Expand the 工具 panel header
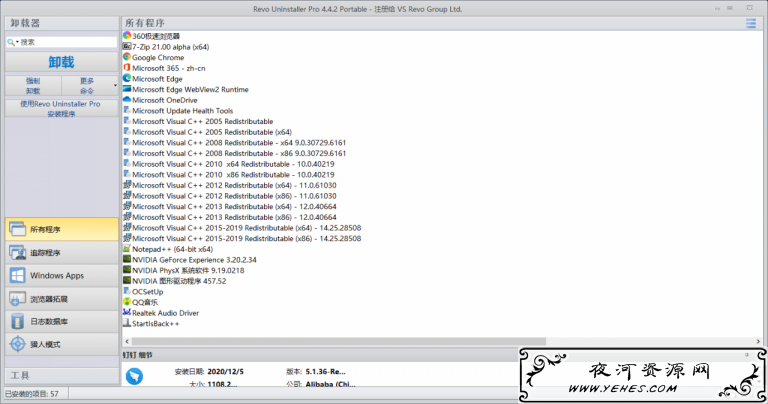Viewport: 768px width, 404px height. pyautogui.click(x=62, y=376)
